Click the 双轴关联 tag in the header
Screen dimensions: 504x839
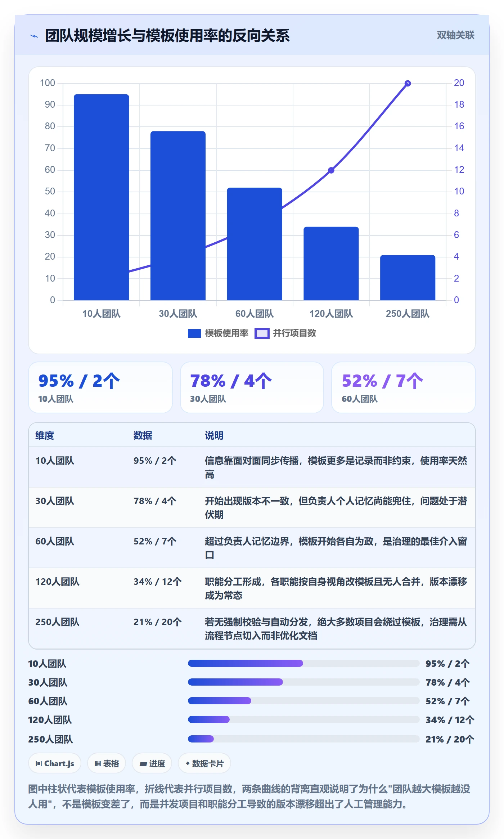(x=455, y=35)
